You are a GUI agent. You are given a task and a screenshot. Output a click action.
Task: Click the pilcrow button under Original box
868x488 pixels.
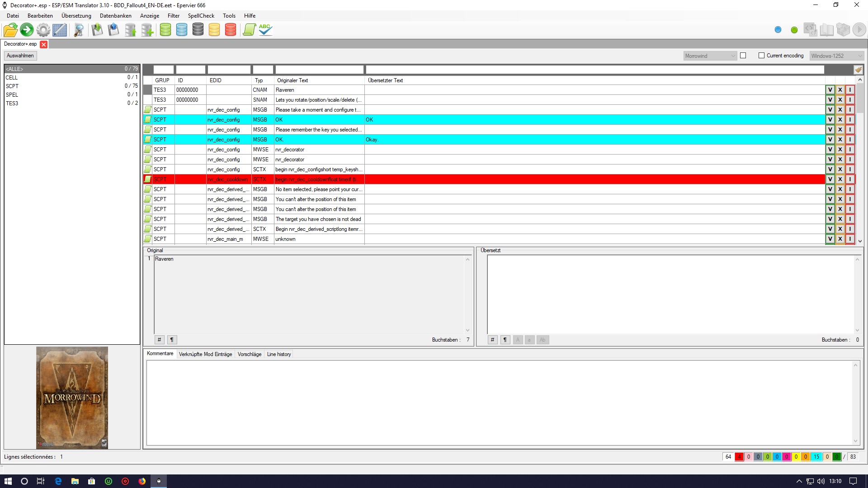pos(172,340)
